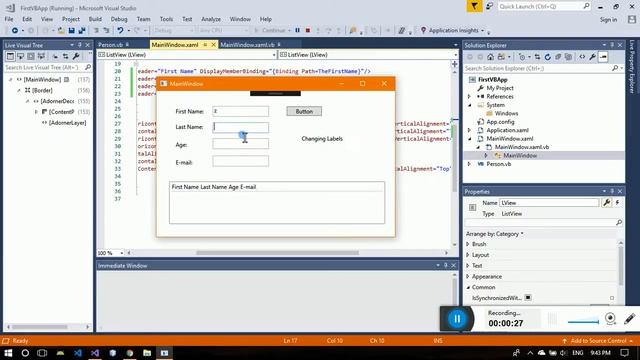Viewport: 640px width, 360px height.
Task: Click the first Live Visual Tree toolbar icon
Action: [10, 56]
